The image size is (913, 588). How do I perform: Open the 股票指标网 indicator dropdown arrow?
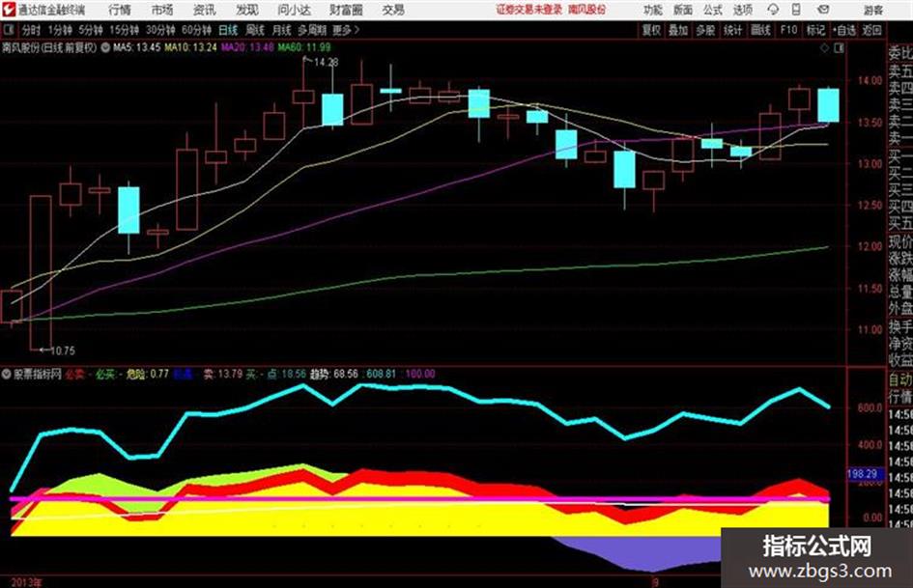7,374
